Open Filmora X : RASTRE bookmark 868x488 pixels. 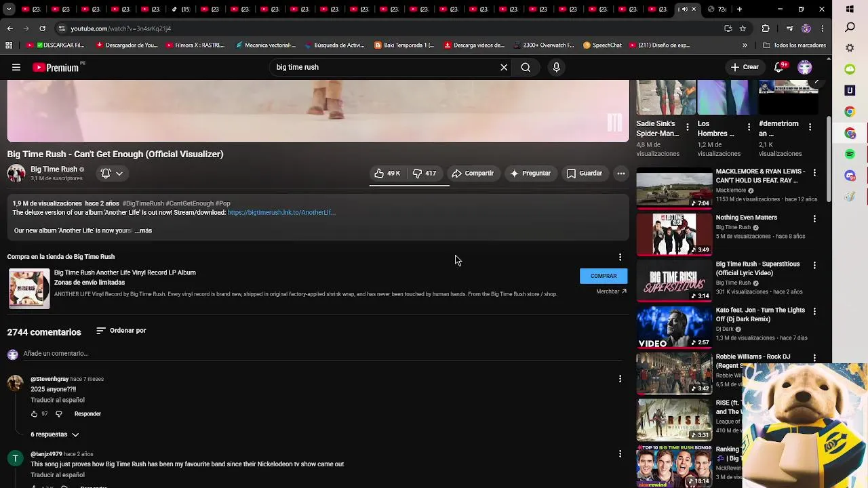tap(195, 45)
